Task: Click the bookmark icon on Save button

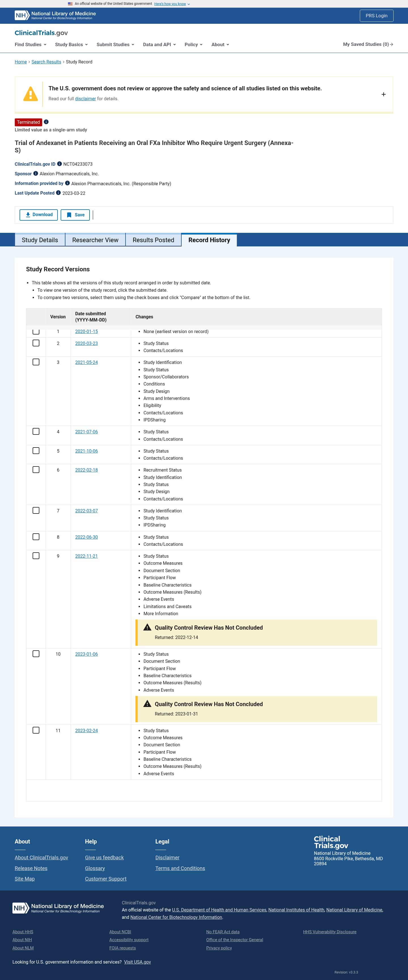Action: 69,215
